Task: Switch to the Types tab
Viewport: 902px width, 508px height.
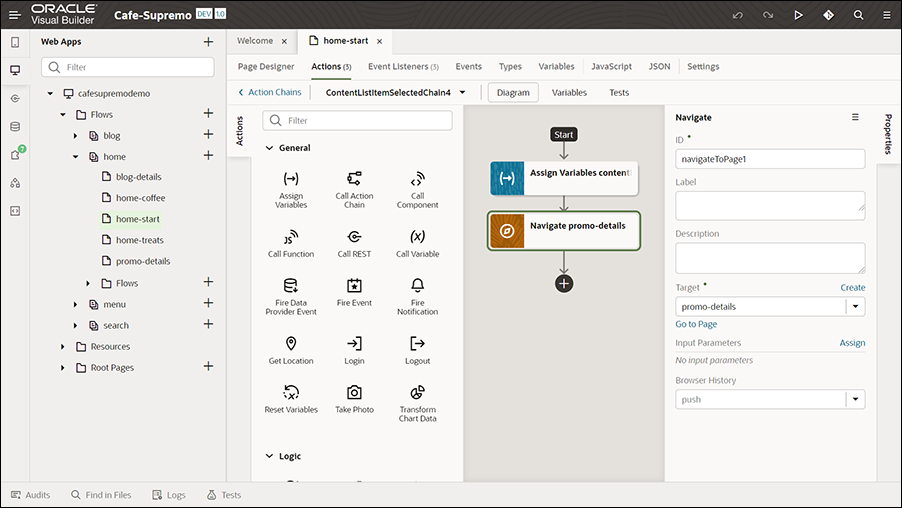Action: pyautogui.click(x=510, y=67)
